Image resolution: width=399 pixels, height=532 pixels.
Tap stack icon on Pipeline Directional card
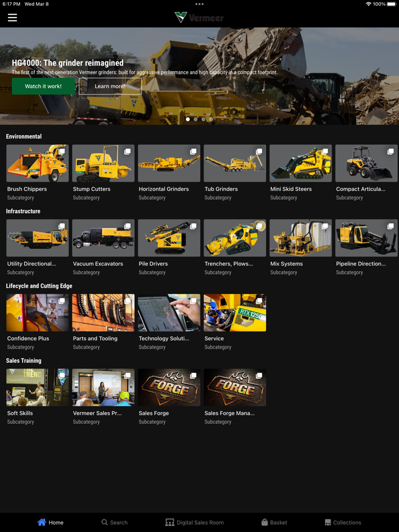390,226
